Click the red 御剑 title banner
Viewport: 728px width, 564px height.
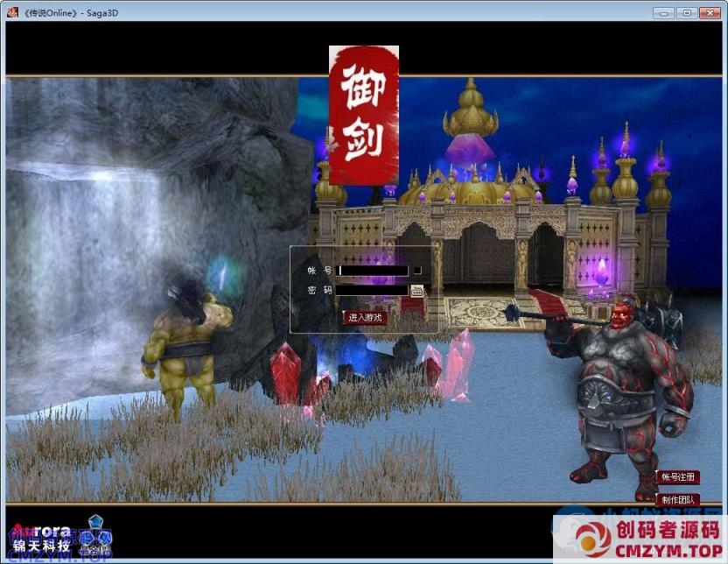tap(363, 116)
